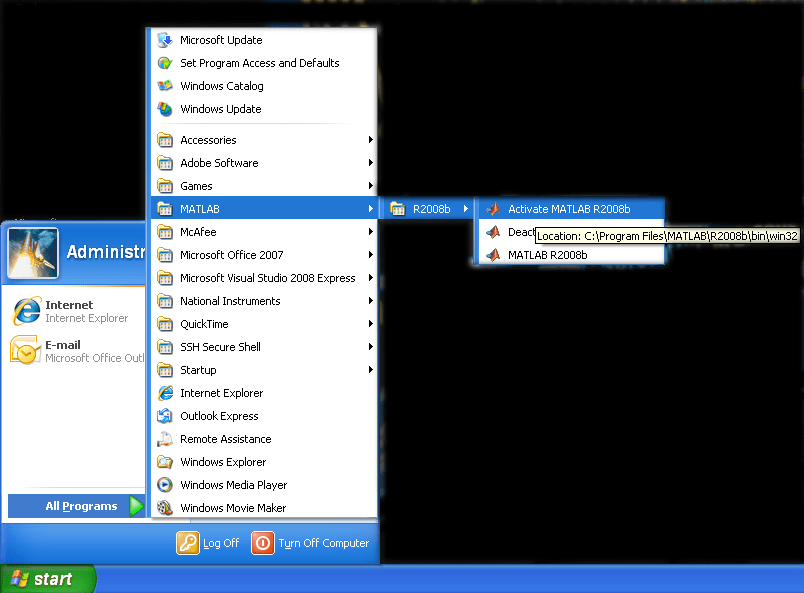Expand the Accessories submenu arrow
The width and height of the screenshot is (804, 593).
tap(370, 140)
